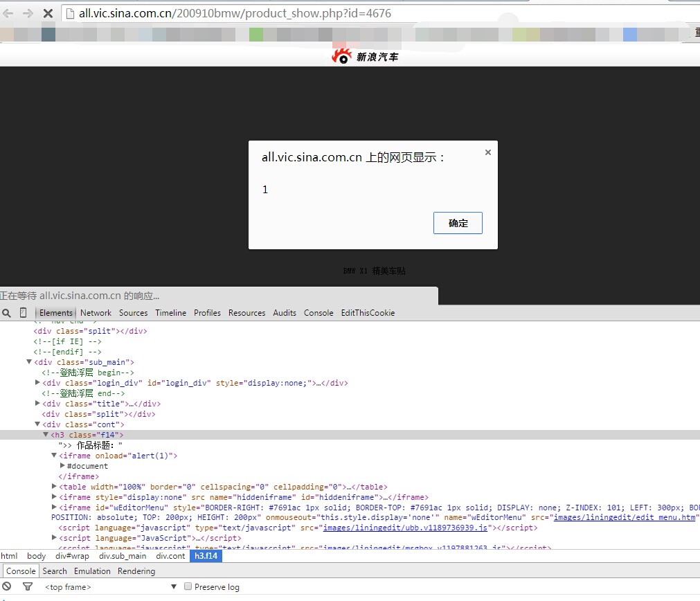
Task: Open the EditThisCookie tab
Action: [x=368, y=312]
